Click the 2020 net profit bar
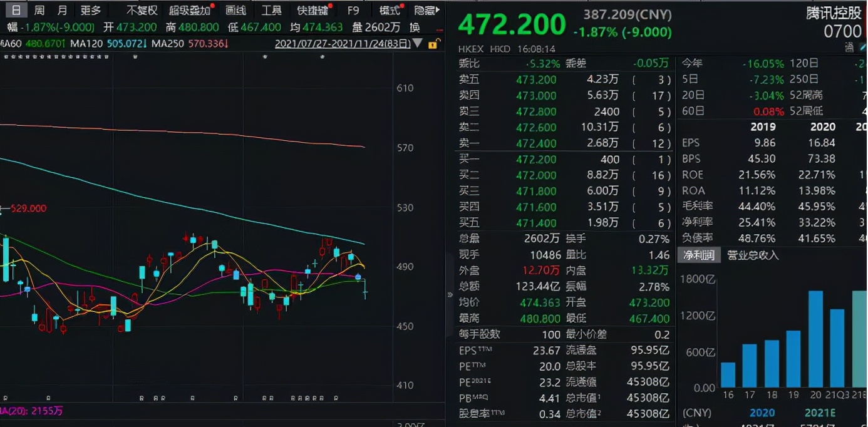 tap(815, 339)
